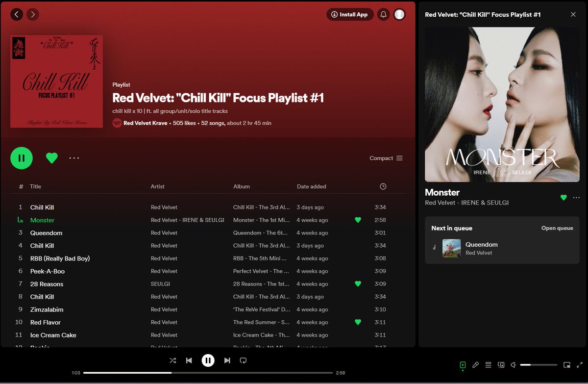Pause playback in the bottom player bar
588x384 pixels.
point(208,360)
